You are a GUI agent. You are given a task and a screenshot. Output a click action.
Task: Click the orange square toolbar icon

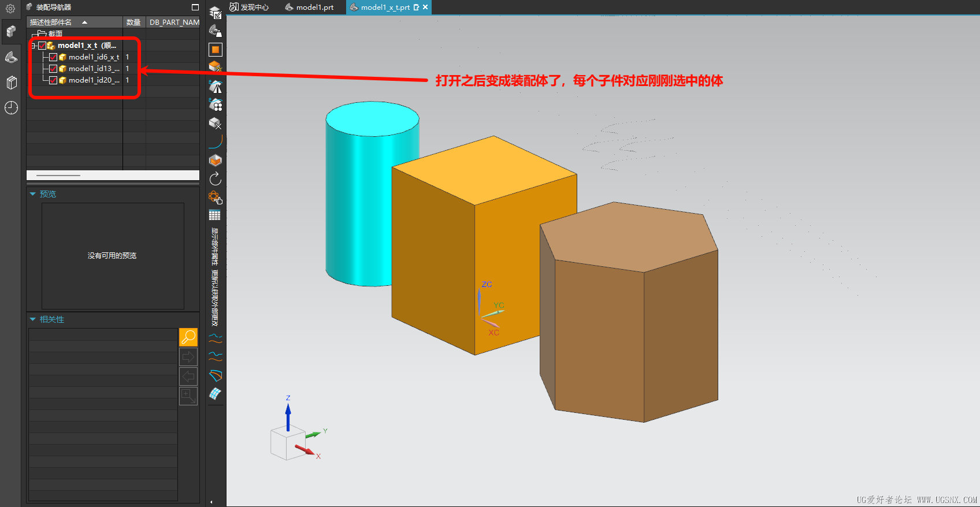[216, 50]
